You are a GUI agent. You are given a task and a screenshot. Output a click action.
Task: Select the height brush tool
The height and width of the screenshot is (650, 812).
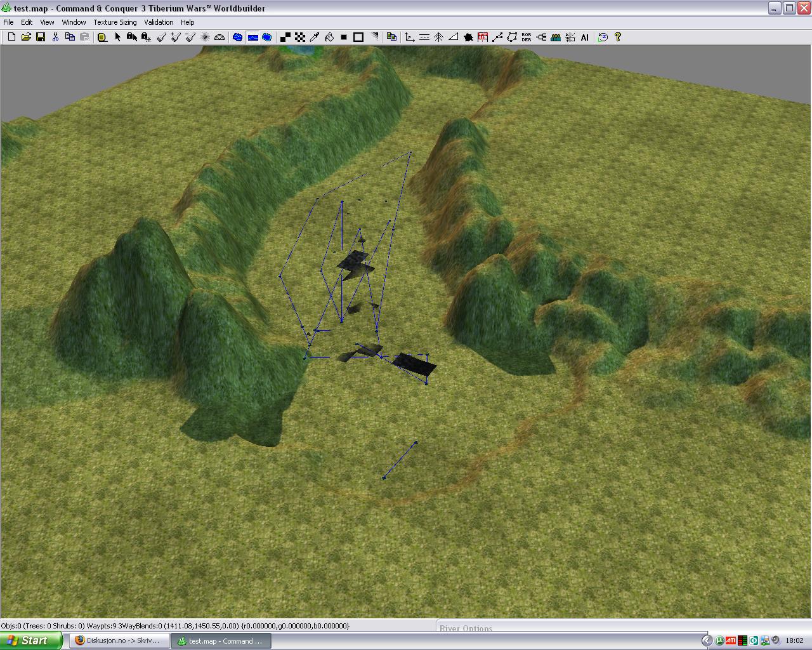point(161,37)
